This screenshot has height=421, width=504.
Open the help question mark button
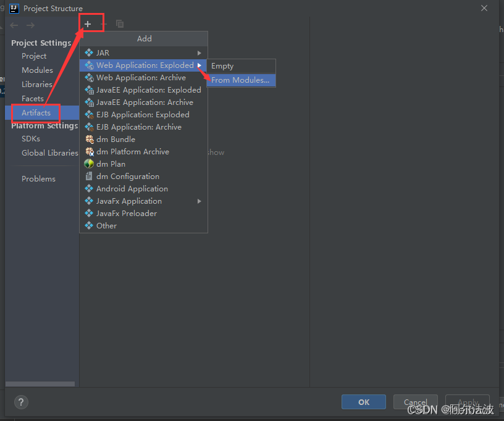pyautogui.click(x=21, y=402)
